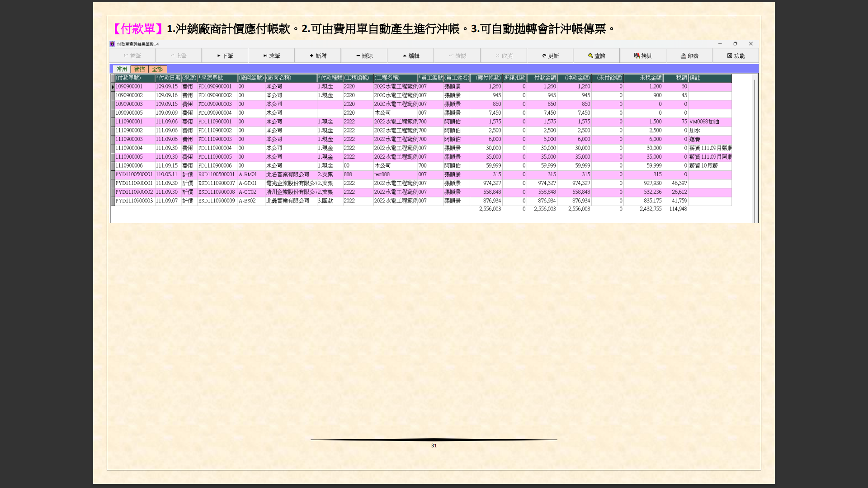Sort by 付款種類 column header

pyautogui.click(x=330, y=78)
